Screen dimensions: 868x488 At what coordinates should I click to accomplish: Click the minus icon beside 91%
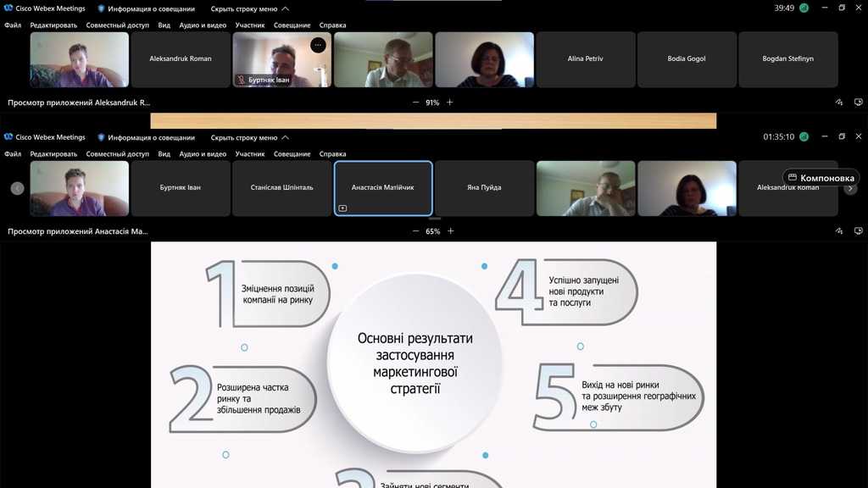click(x=415, y=103)
